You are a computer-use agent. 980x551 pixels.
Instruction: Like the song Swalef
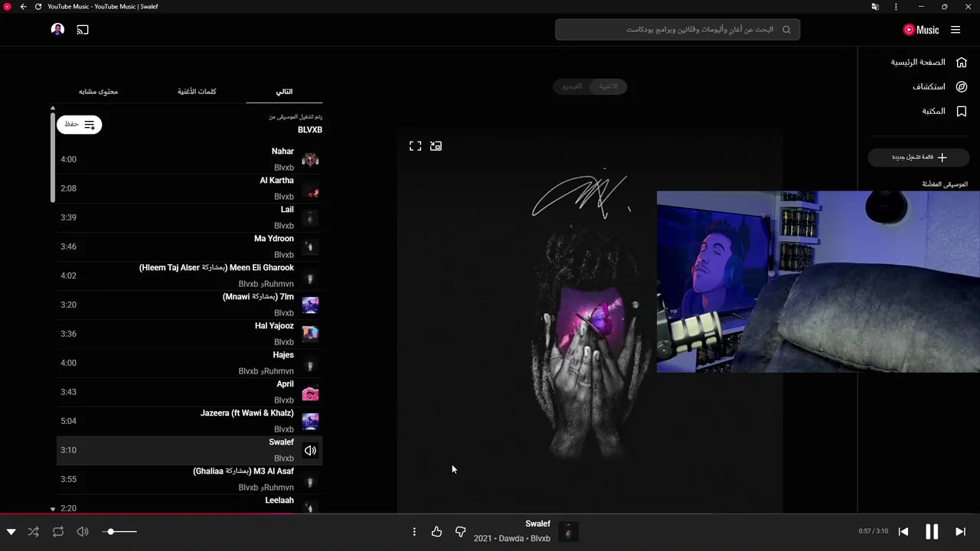pyautogui.click(x=436, y=532)
